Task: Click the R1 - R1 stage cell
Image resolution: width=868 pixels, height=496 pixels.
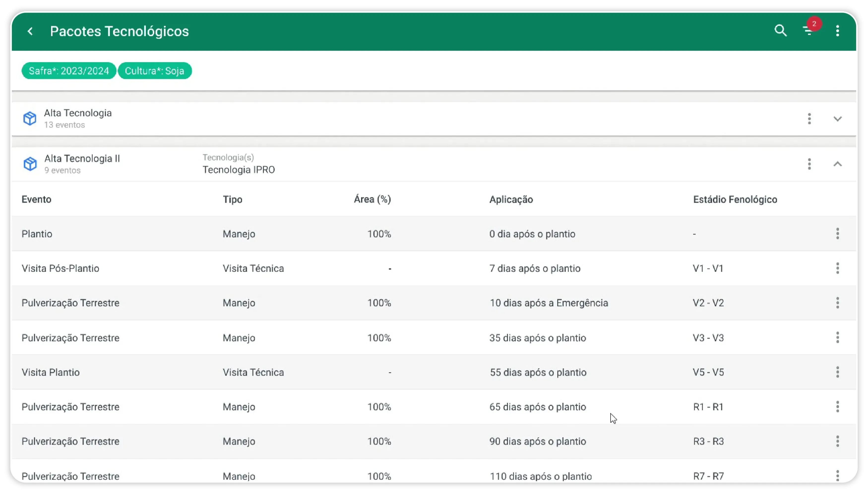Action: point(708,407)
